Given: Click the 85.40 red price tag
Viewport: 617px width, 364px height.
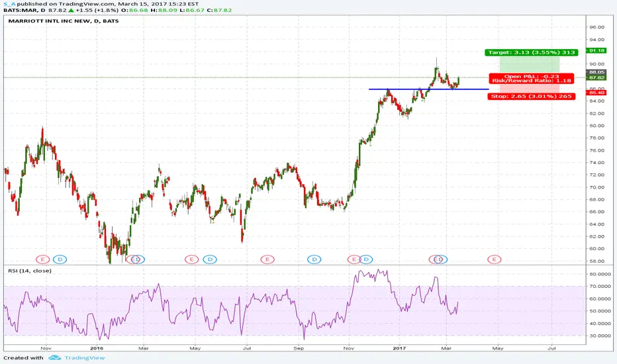Looking at the screenshot, I should [x=597, y=93].
